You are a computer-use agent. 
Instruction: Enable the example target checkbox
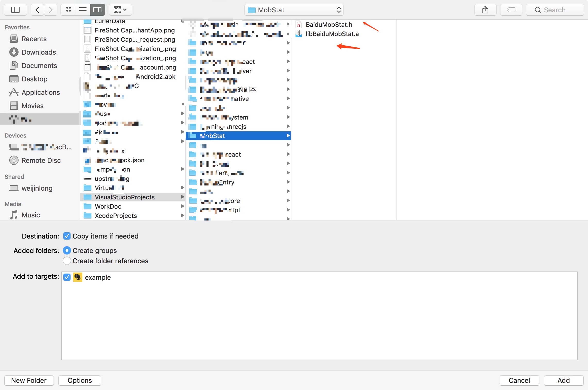tap(67, 277)
